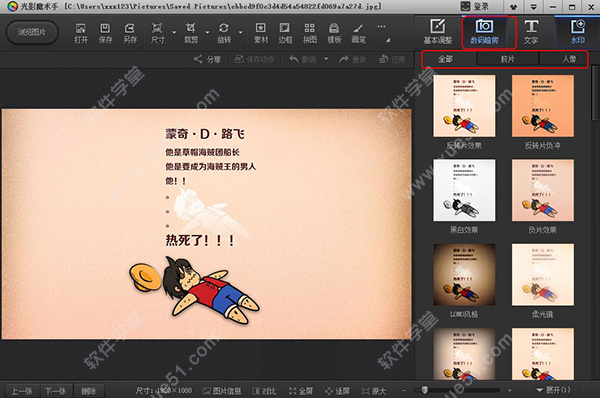Fit image with 适屏 button

(x=337, y=391)
